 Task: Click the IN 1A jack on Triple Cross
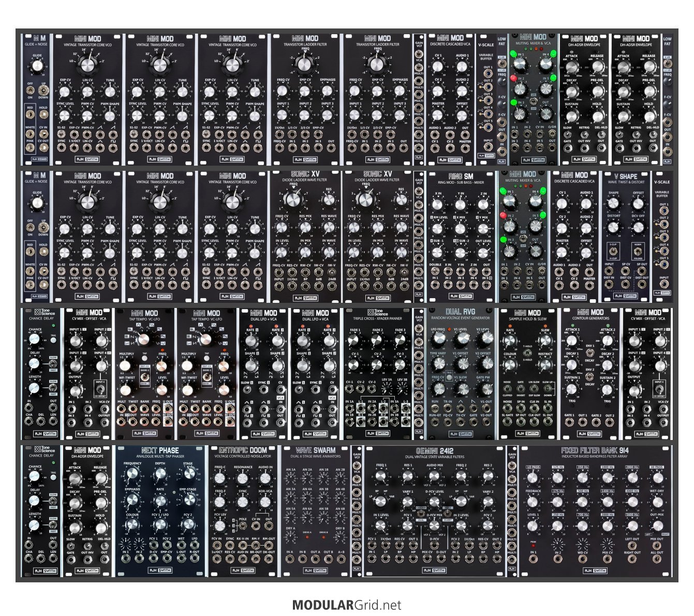pos(350,408)
